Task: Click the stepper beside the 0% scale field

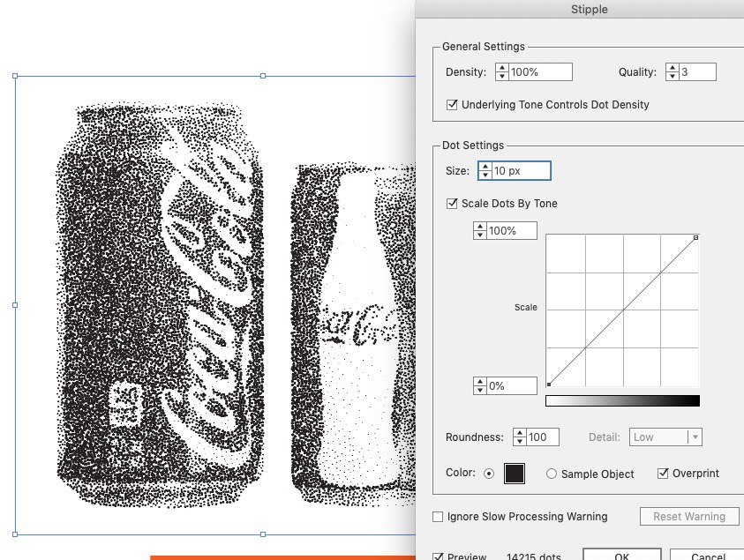Action: [x=480, y=386]
